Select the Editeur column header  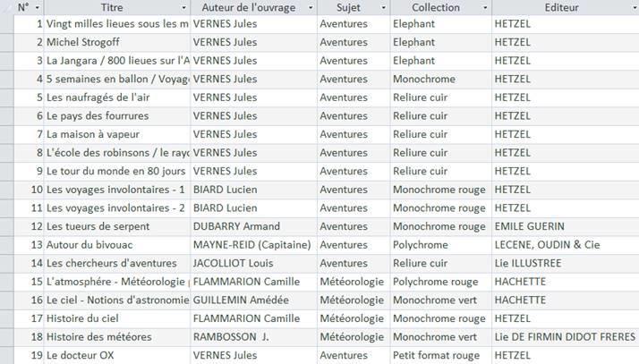tap(566, 7)
